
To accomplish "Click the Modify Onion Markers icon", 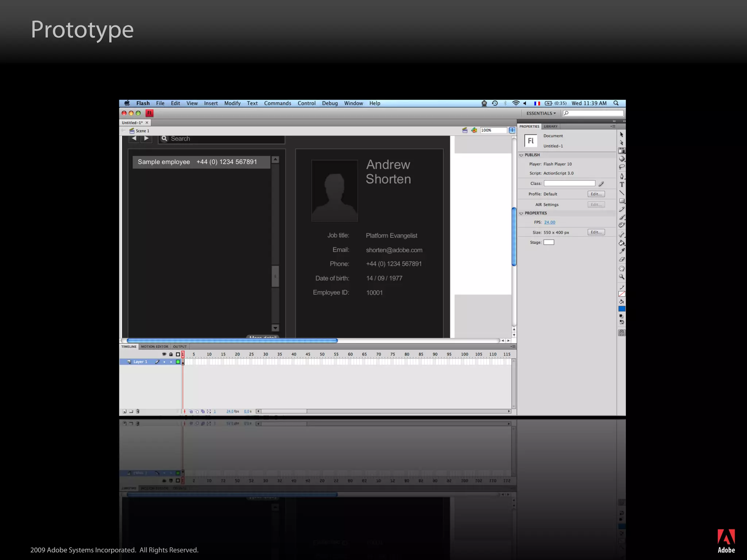I will click(x=209, y=412).
